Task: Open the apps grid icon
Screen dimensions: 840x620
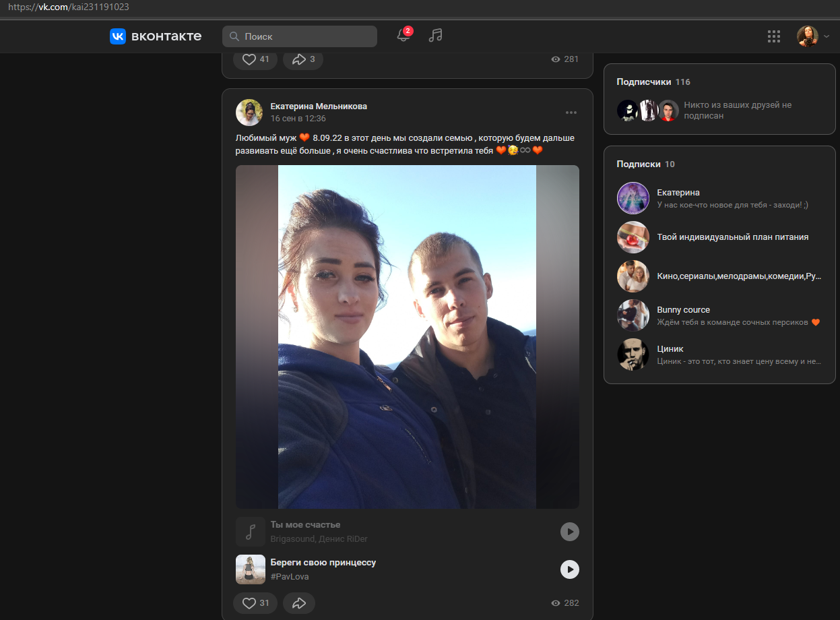Action: tap(774, 36)
